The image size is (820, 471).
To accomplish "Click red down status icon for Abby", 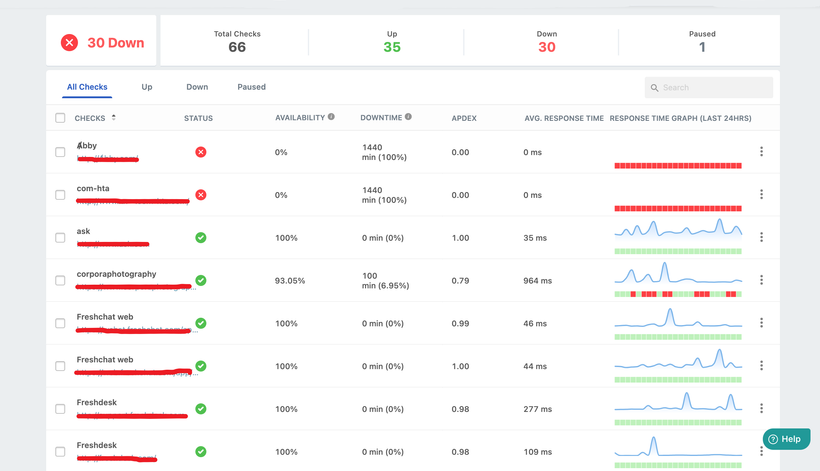I will 201,152.
